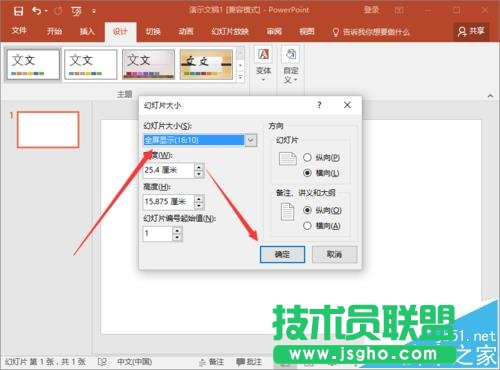Select the second theme thumbnail
The width and height of the screenshot is (500, 370).
click(90, 64)
